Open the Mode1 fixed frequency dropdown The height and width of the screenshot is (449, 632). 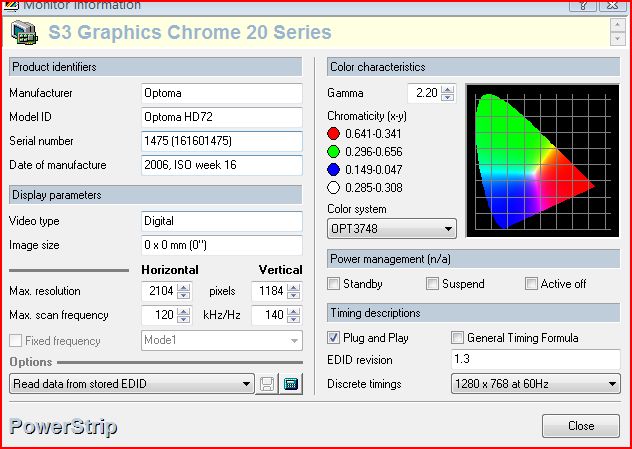point(222,341)
